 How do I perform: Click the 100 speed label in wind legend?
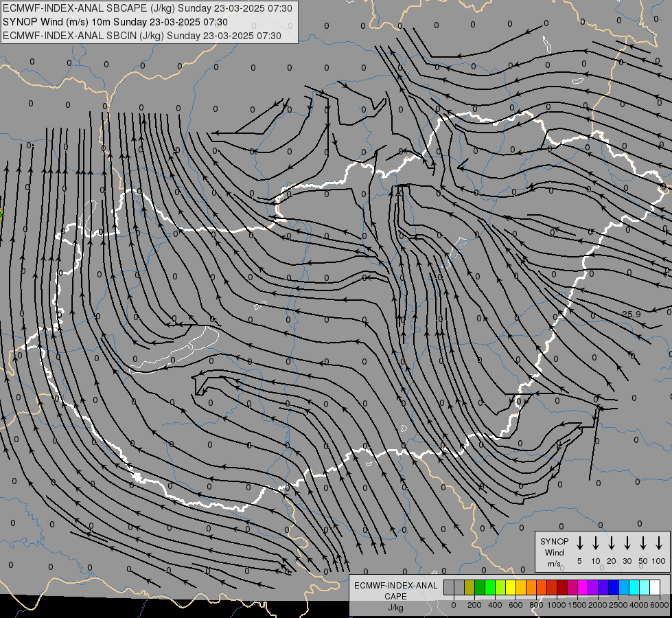[x=659, y=561]
